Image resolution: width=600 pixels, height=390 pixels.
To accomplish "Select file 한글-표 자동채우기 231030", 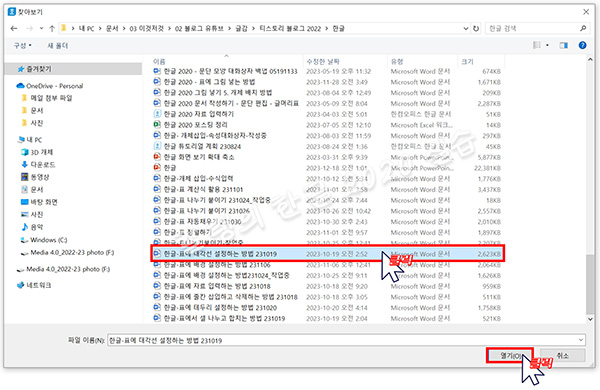I will [x=328, y=222].
